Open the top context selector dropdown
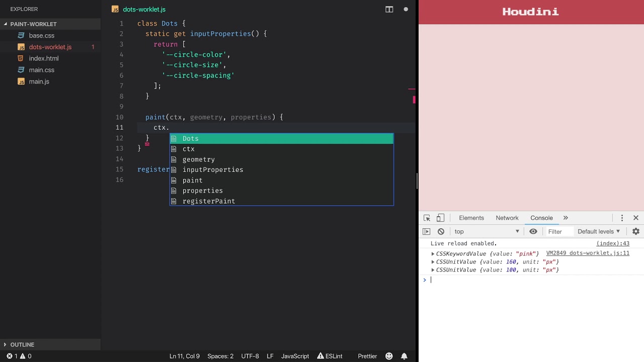Image resolution: width=644 pixels, height=362 pixels. [x=487, y=231]
